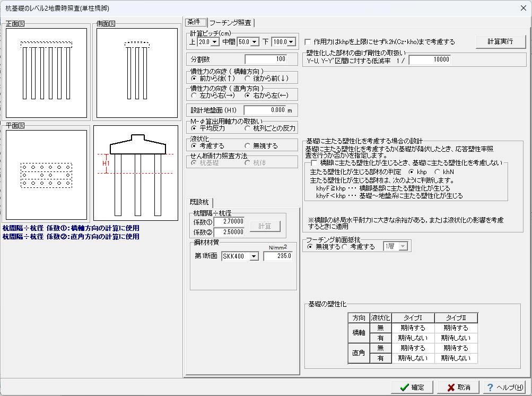Select the 既設杭 tab
The width and height of the screenshot is (532, 396).
[199, 202]
